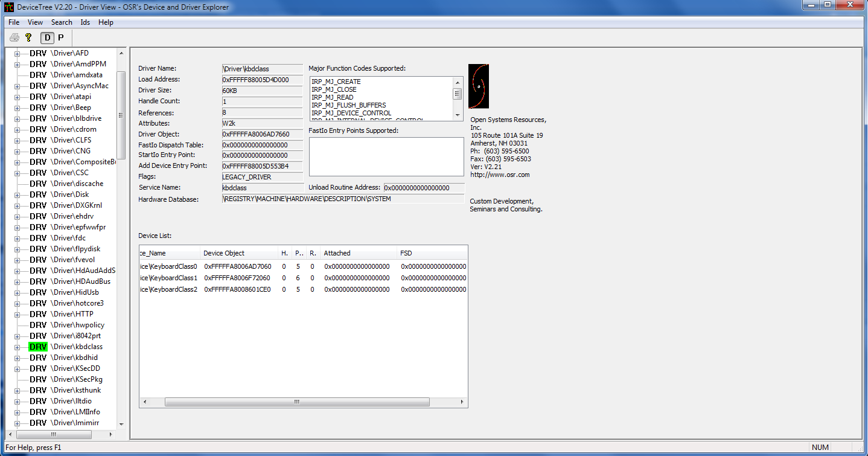
Task: Click the yellow question mark help icon
Action: pyautogui.click(x=28, y=37)
